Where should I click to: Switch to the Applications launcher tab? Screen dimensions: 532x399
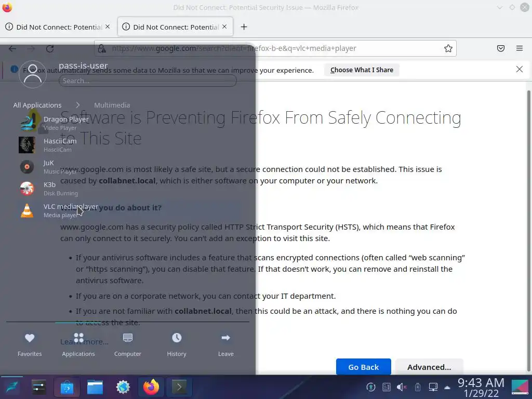tap(78, 344)
